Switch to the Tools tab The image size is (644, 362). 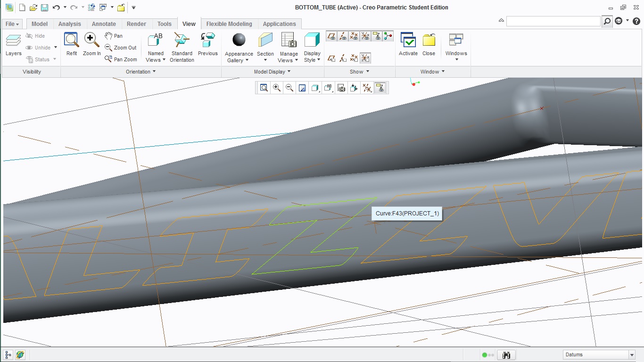165,24
